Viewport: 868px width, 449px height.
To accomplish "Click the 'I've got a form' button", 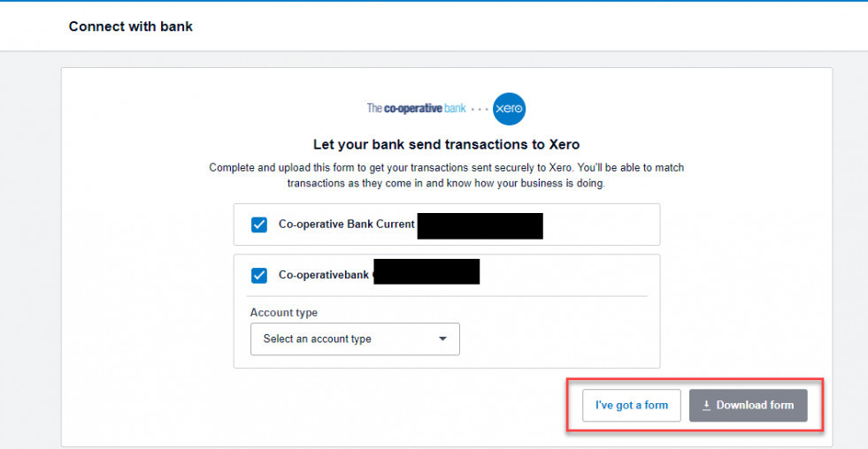I will click(632, 406).
